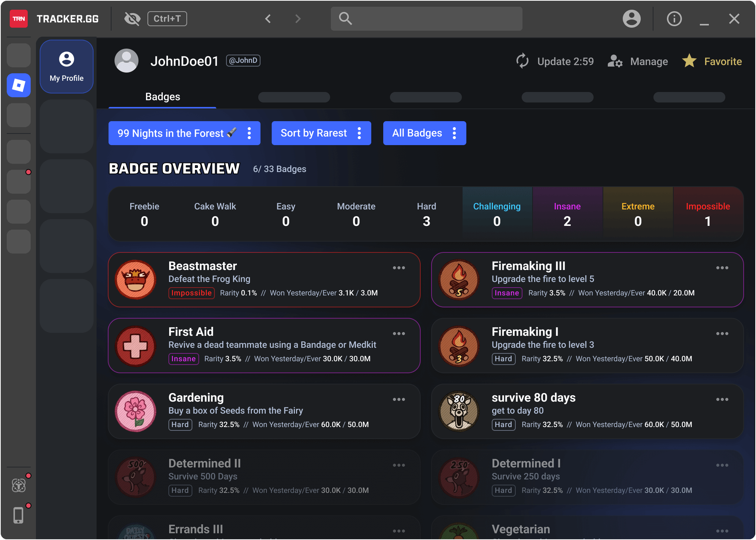Image resolution: width=756 pixels, height=540 pixels.
Task: Open Manage profile settings
Action: pyautogui.click(x=638, y=61)
